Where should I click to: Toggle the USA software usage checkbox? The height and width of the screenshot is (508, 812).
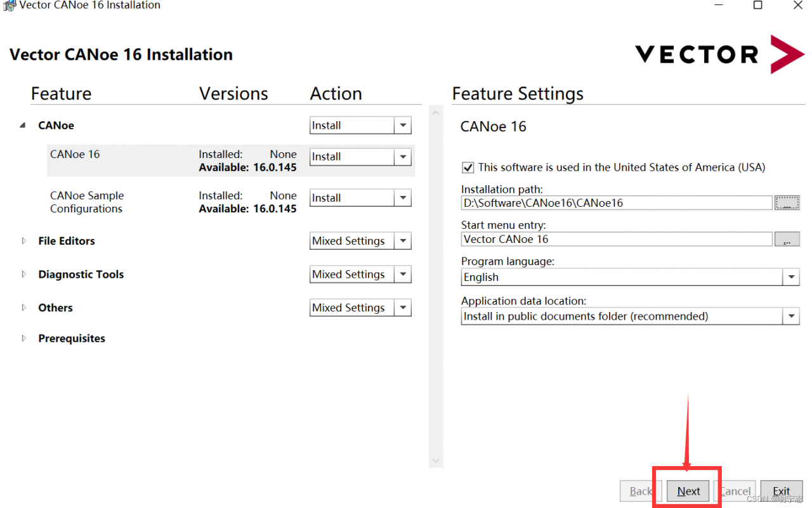coord(468,167)
